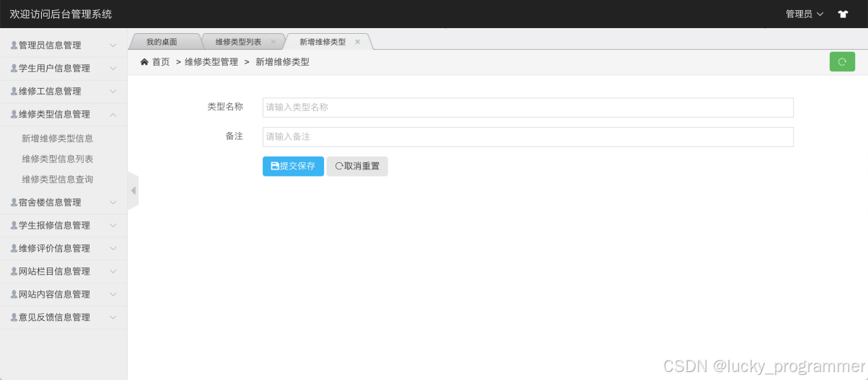
Task: Click the home icon in breadcrumb
Action: point(144,62)
